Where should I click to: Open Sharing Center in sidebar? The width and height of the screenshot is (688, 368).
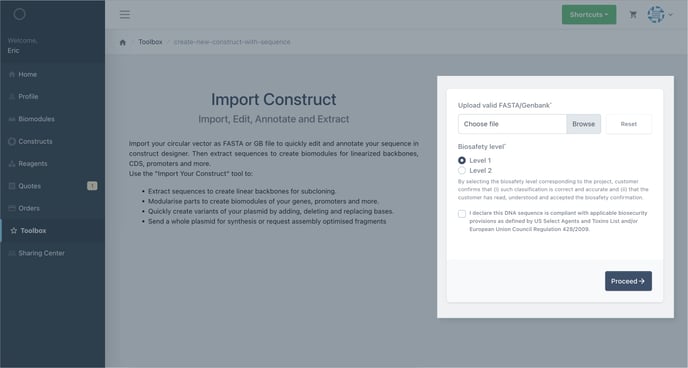[41, 253]
